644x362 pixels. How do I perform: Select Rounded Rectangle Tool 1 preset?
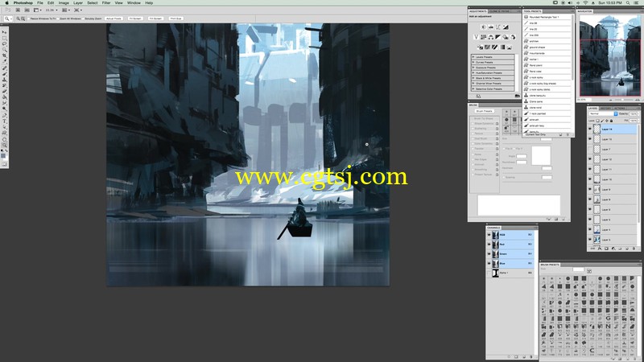547,17
